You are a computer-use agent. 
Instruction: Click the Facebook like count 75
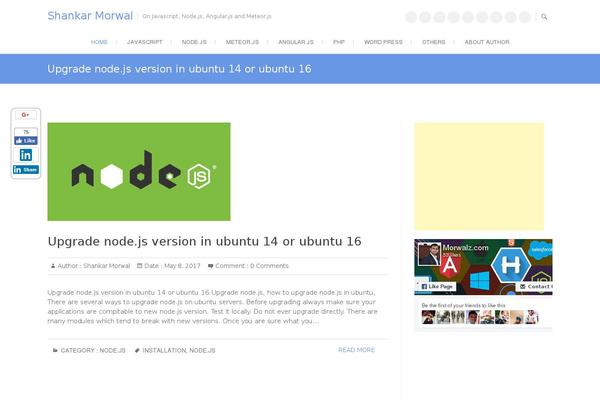[26, 132]
